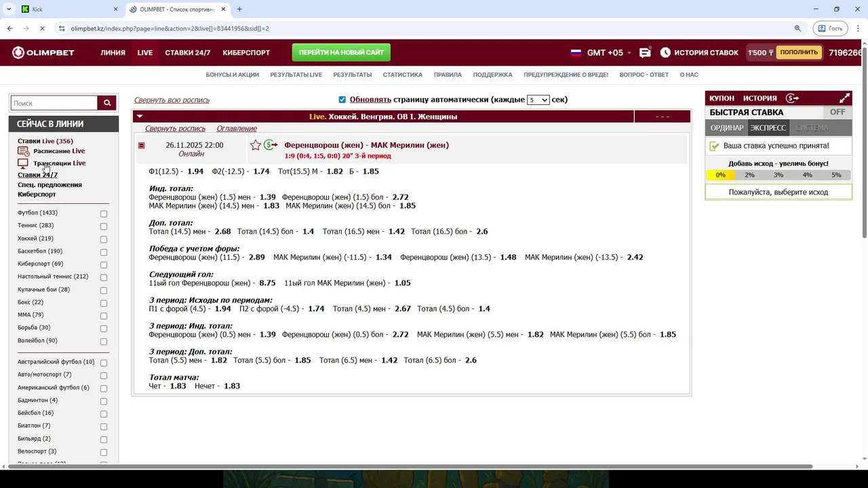The height and width of the screenshot is (488, 868).
Task: Open the ПРАВИЛА link
Action: coord(448,75)
